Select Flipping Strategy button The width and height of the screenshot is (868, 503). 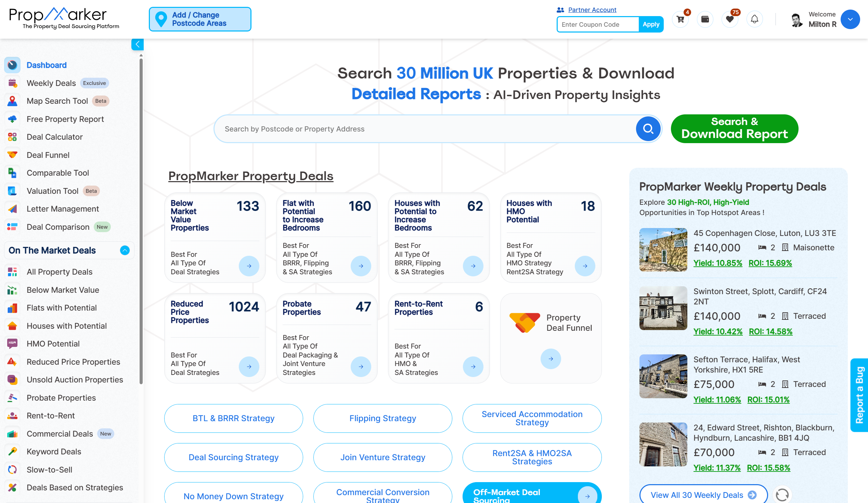click(383, 418)
